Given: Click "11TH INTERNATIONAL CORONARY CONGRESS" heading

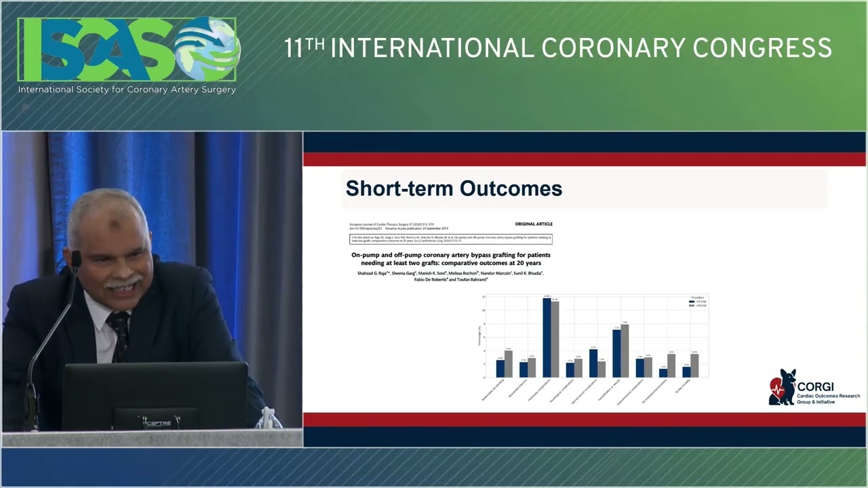Looking at the screenshot, I should coord(557,48).
